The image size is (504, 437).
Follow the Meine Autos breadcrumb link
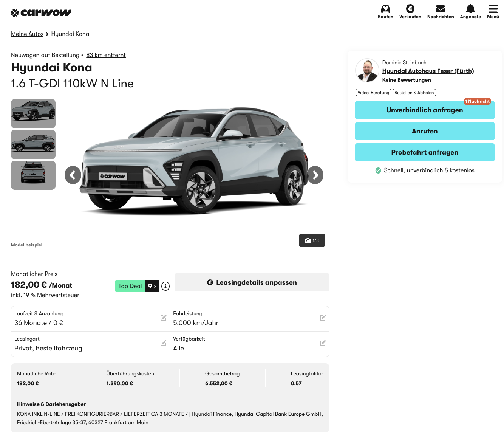(27, 34)
